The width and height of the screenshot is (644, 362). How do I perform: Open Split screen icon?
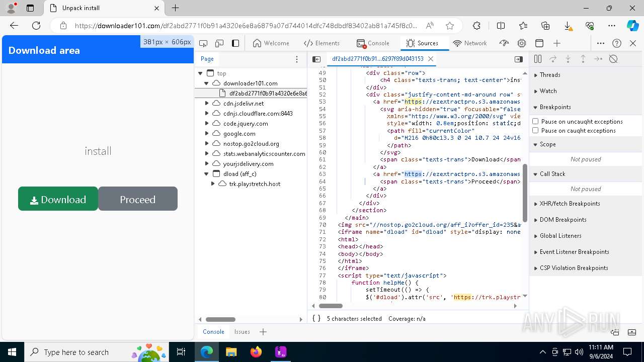501,26
